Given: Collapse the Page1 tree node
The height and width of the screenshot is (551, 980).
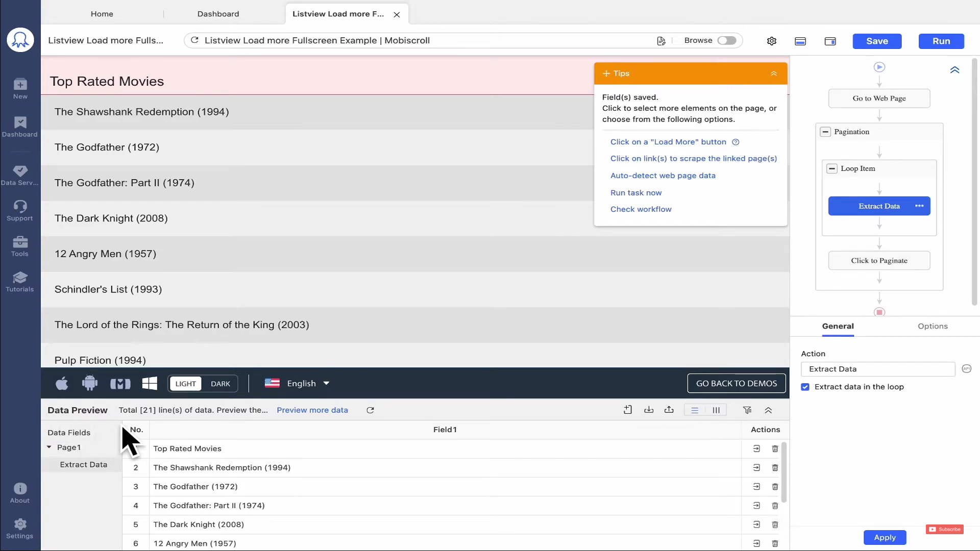Looking at the screenshot, I should point(49,447).
